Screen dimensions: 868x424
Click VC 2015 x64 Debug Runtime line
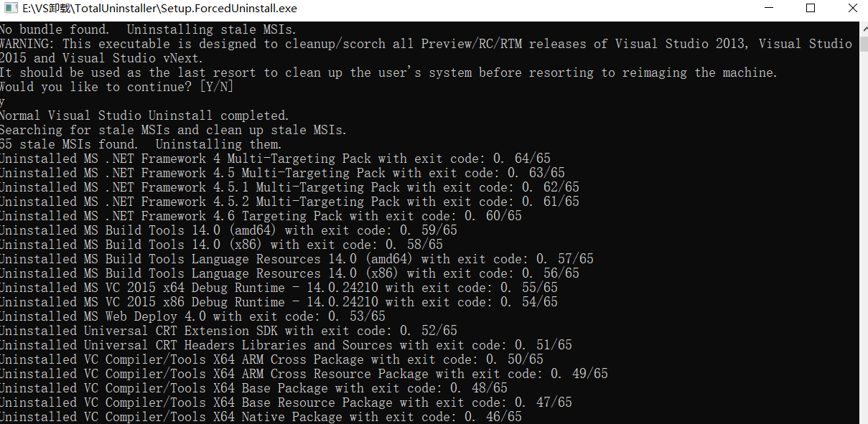[279, 288]
